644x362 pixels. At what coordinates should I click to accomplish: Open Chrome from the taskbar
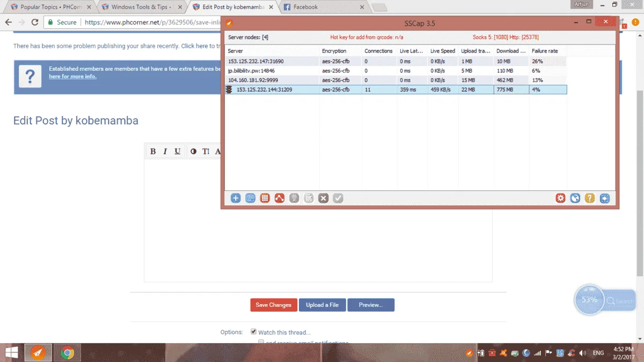[x=67, y=352]
